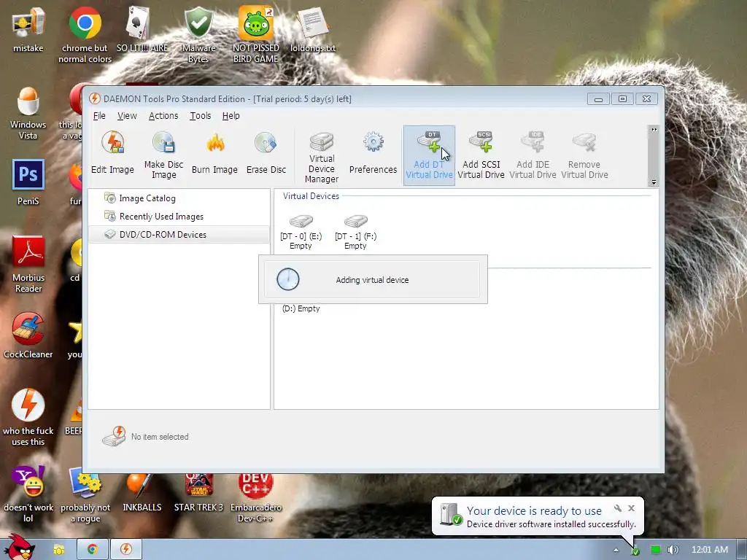Open NOT PISSED BIRD GAME shortcut

tap(256, 34)
